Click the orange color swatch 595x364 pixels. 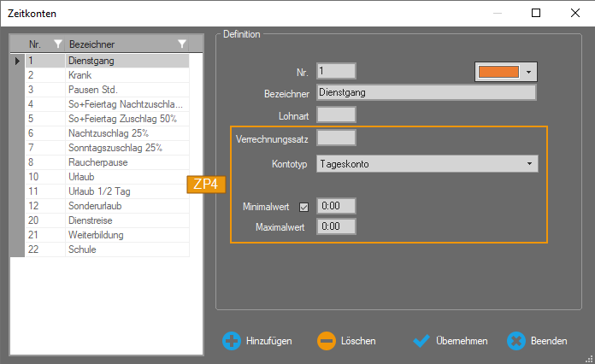[498, 72]
